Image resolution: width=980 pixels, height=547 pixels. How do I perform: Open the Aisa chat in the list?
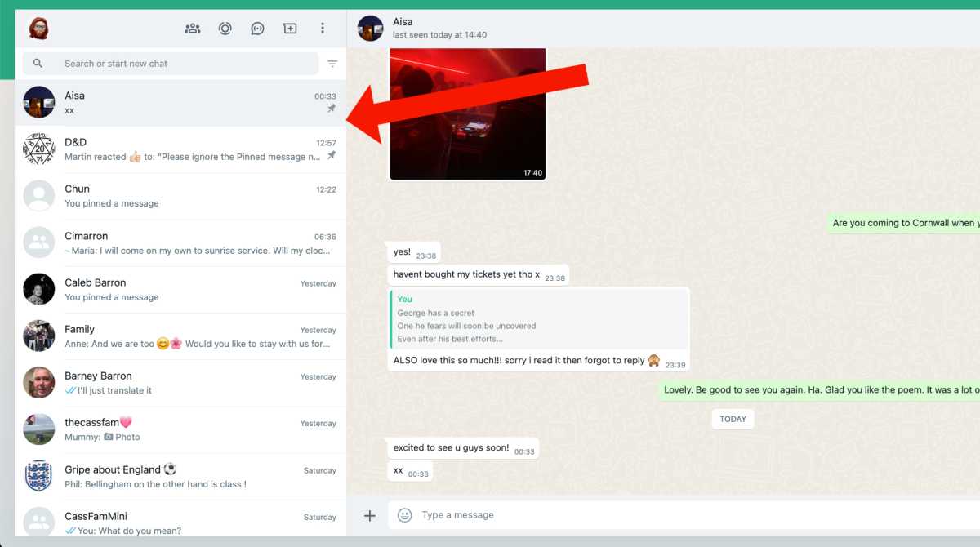point(180,103)
